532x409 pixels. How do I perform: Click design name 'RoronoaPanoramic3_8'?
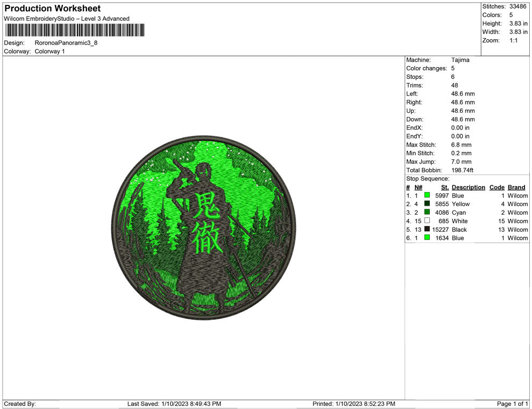click(66, 43)
